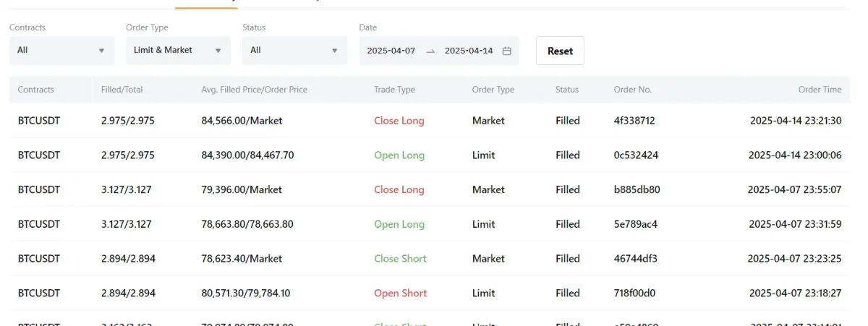
Task: Click order number b885db80
Action: click(637, 190)
